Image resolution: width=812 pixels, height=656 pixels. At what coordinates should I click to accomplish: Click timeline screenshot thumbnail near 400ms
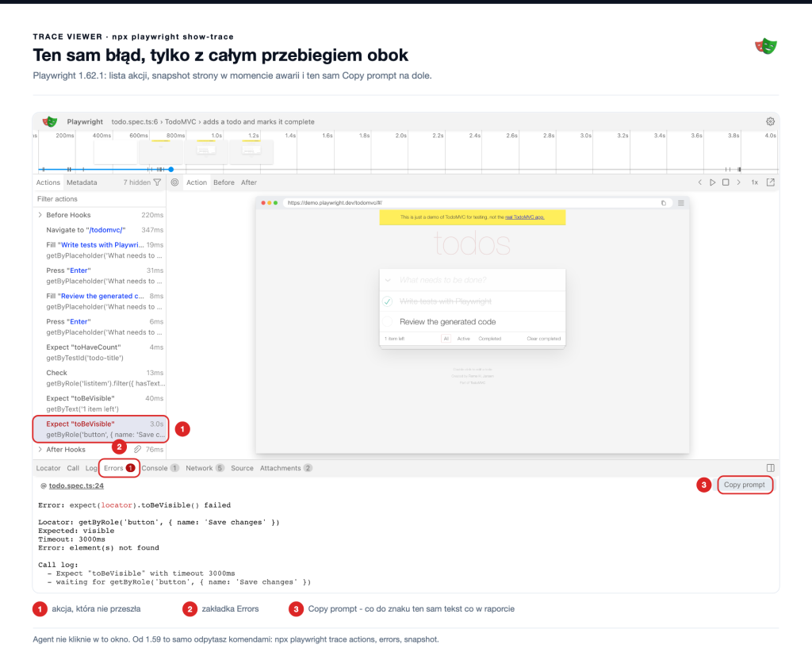(x=116, y=152)
